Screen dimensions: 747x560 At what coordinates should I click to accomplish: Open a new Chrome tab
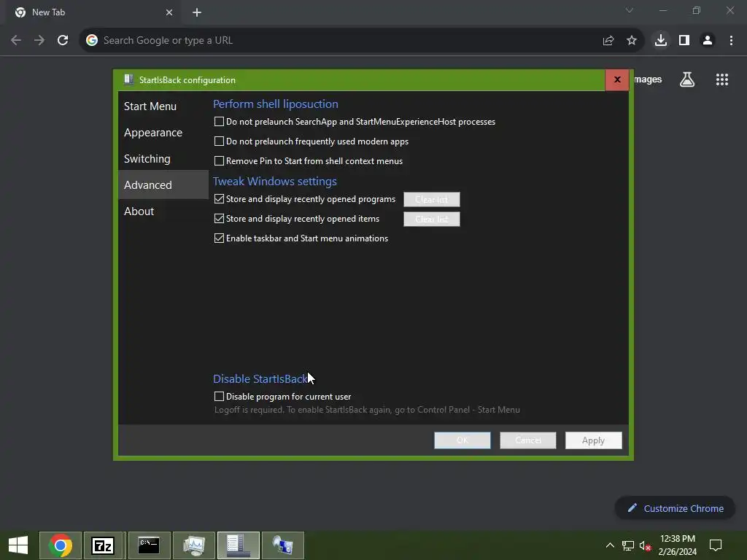[197, 12]
